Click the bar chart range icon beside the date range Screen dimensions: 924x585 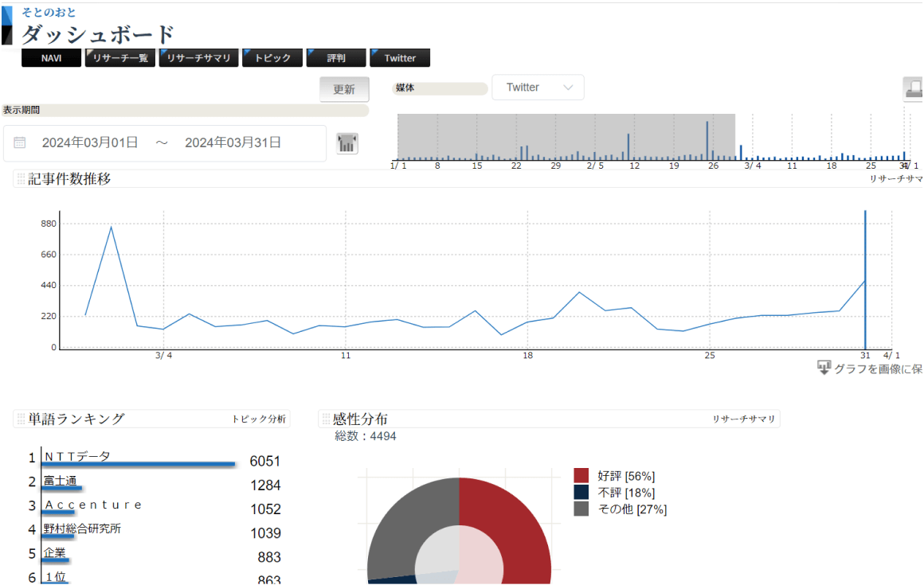(x=347, y=143)
